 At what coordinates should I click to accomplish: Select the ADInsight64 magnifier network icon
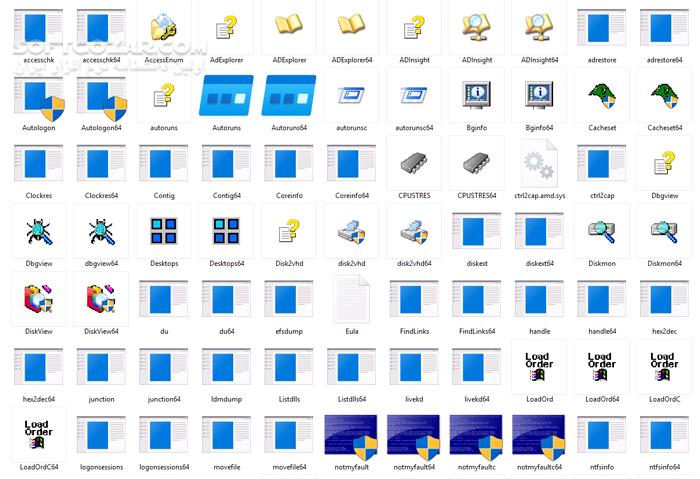click(539, 27)
